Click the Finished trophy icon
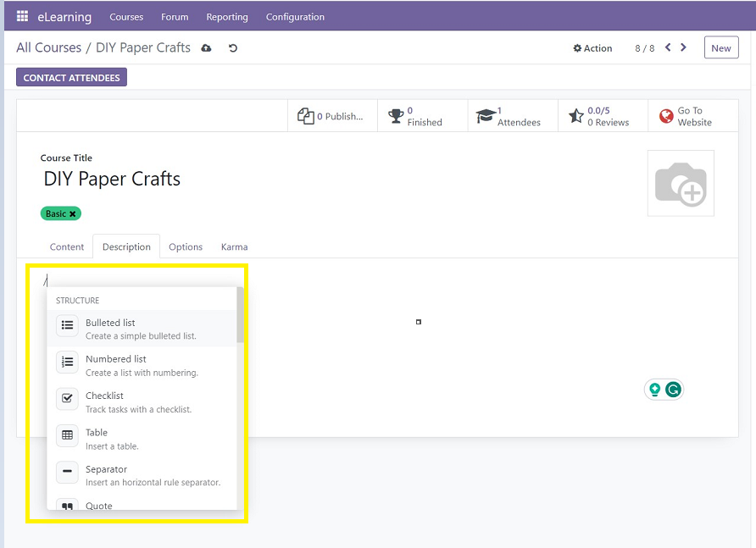Screen dimensions: 756x548 [396, 116]
